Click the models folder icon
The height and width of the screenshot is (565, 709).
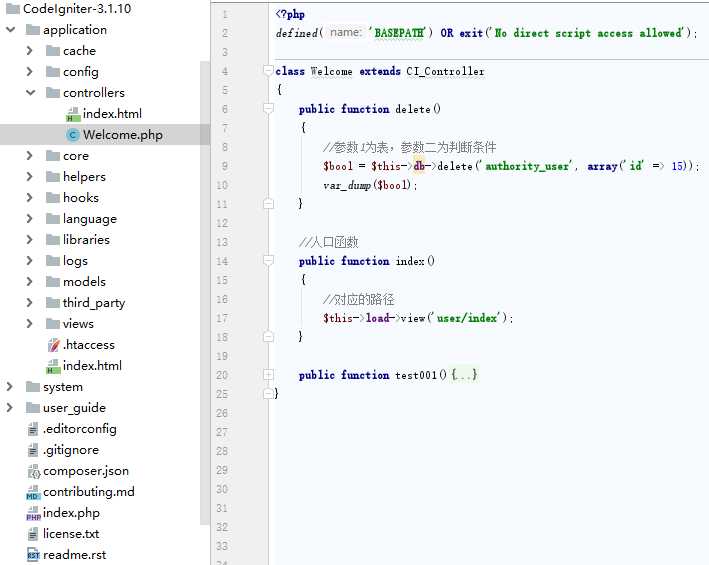53,282
